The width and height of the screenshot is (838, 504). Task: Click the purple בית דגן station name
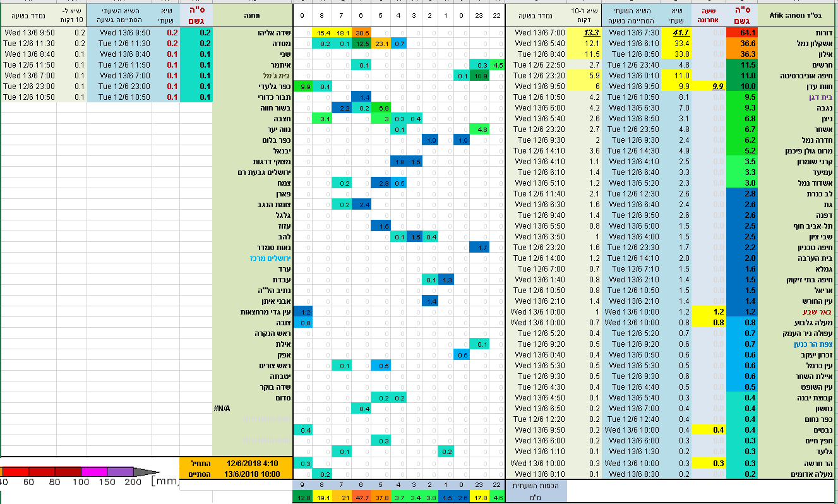pyautogui.click(x=818, y=97)
